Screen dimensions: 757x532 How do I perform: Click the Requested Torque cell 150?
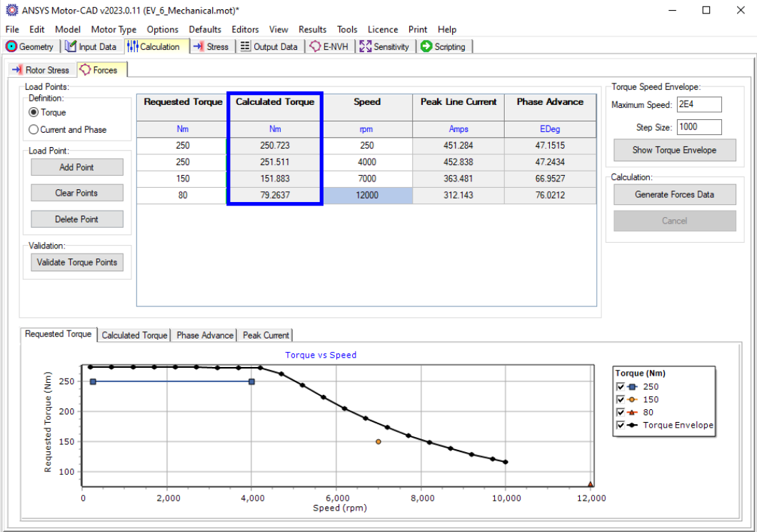(x=182, y=179)
